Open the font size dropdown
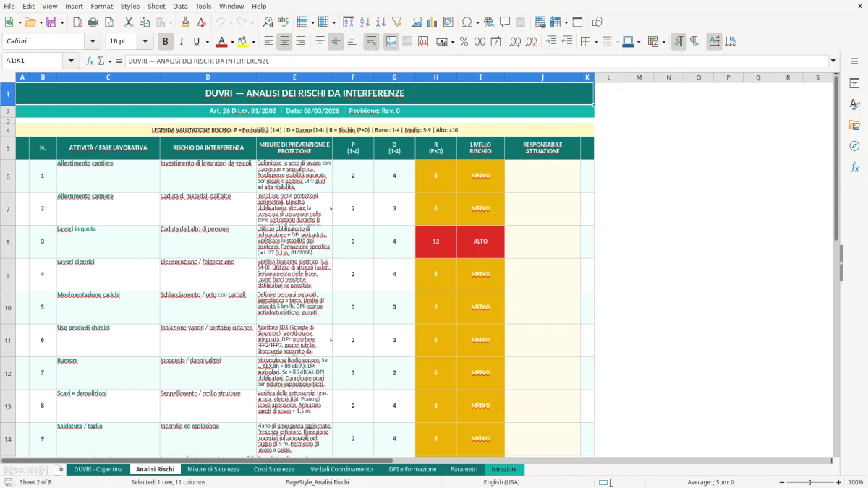The image size is (868, 488). tap(145, 42)
